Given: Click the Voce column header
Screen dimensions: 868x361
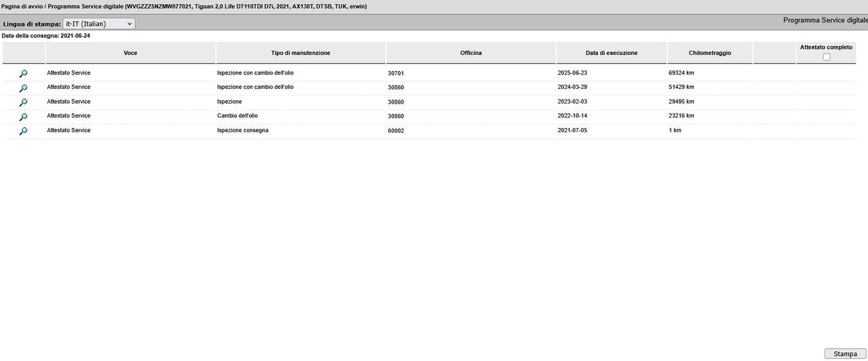Looking at the screenshot, I should tap(130, 53).
